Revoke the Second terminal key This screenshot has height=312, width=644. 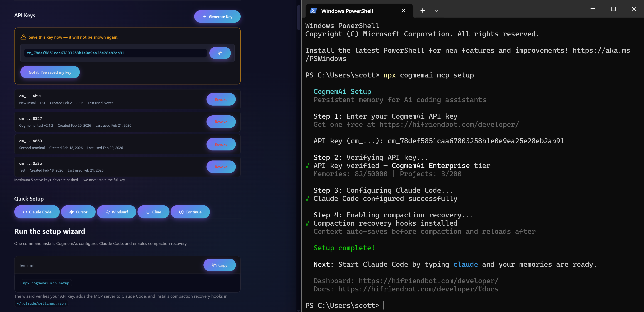point(221,144)
